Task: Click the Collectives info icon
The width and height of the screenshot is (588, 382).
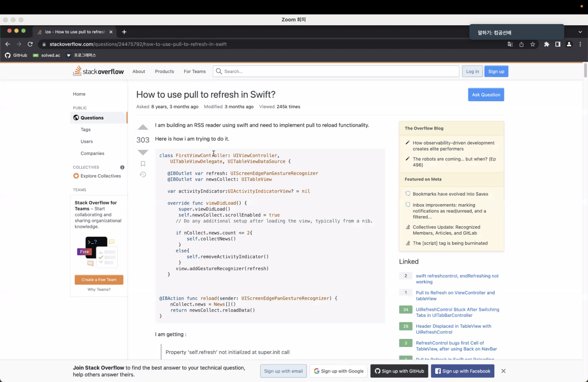Action: 122,167
